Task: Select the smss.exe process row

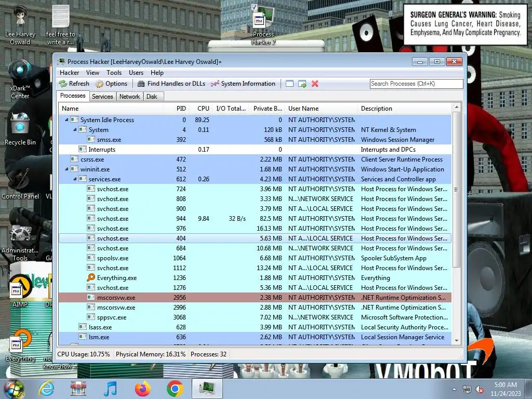Action: [255, 139]
